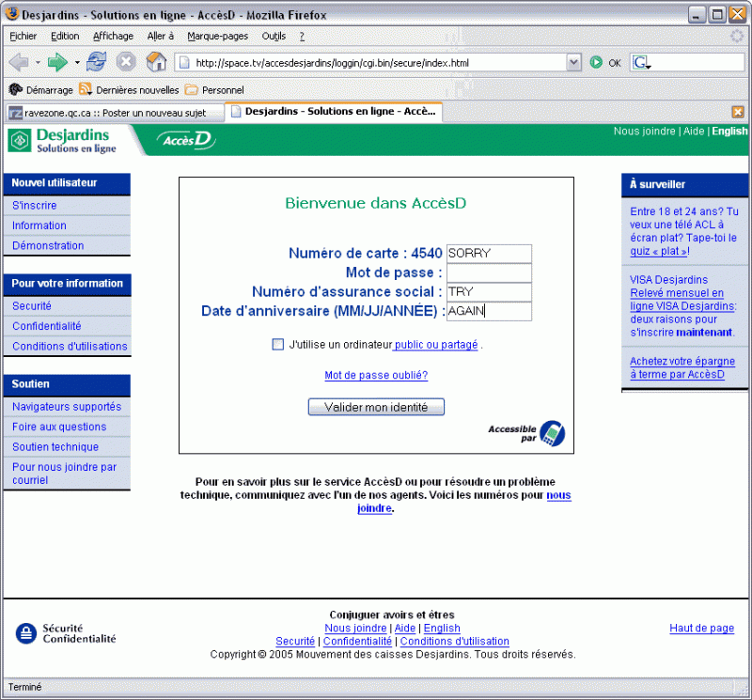Click the Sécurité Confidentialité lock icon

(26, 633)
